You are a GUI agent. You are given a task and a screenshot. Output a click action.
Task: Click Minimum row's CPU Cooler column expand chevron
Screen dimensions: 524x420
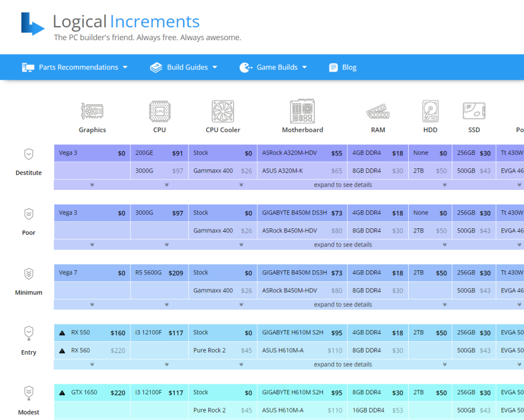241,304
